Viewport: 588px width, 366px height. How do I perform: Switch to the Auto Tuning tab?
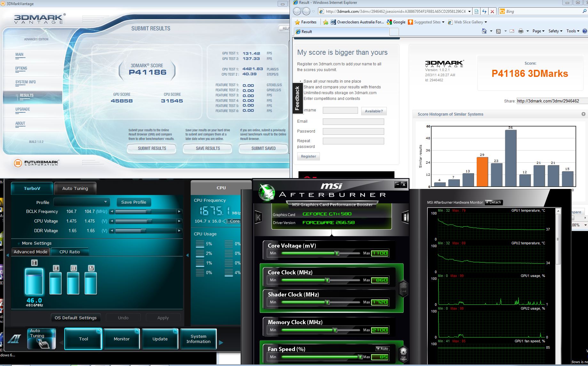tap(75, 188)
